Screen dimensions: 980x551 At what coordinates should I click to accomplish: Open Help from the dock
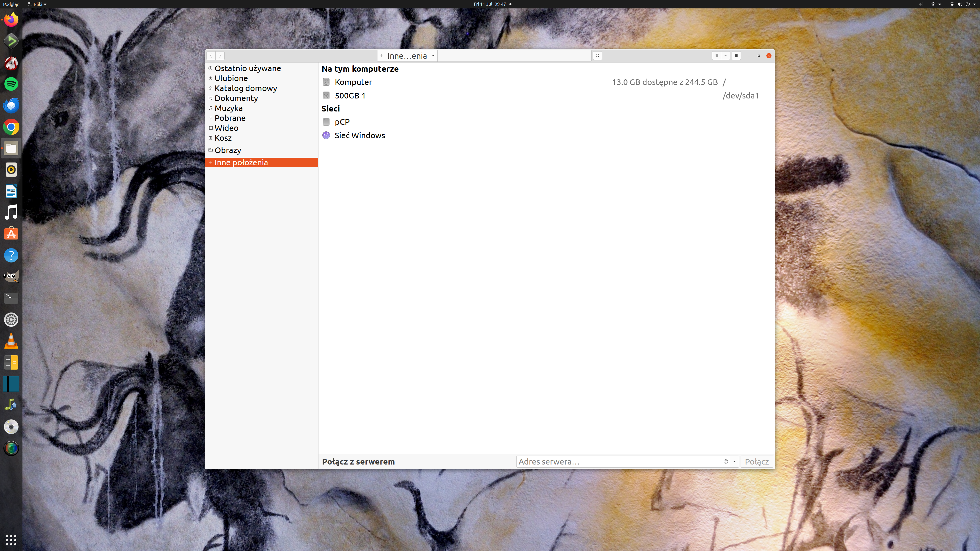coord(11,255)
